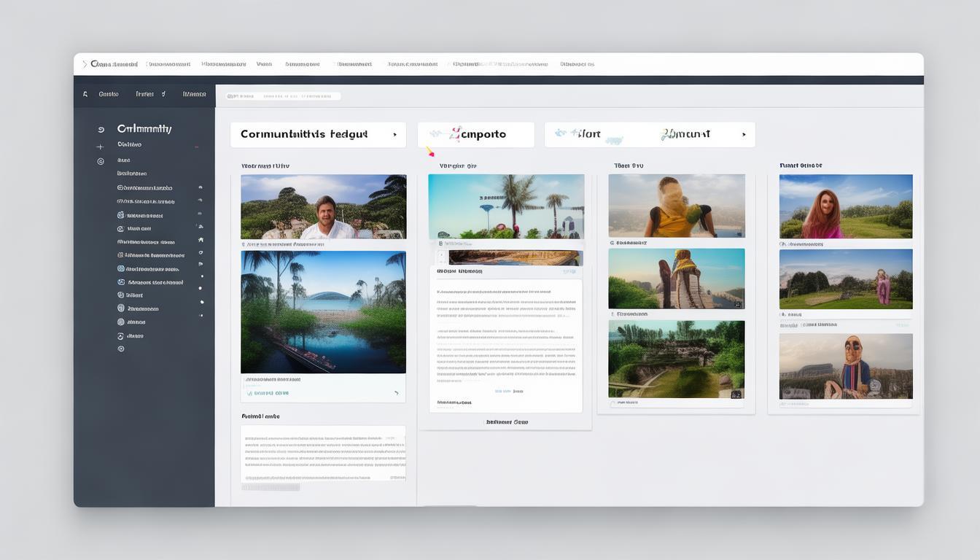Click the reply arrow under lagoon photo
Viewport: 980px width, 560px height.
coord(396,393)
